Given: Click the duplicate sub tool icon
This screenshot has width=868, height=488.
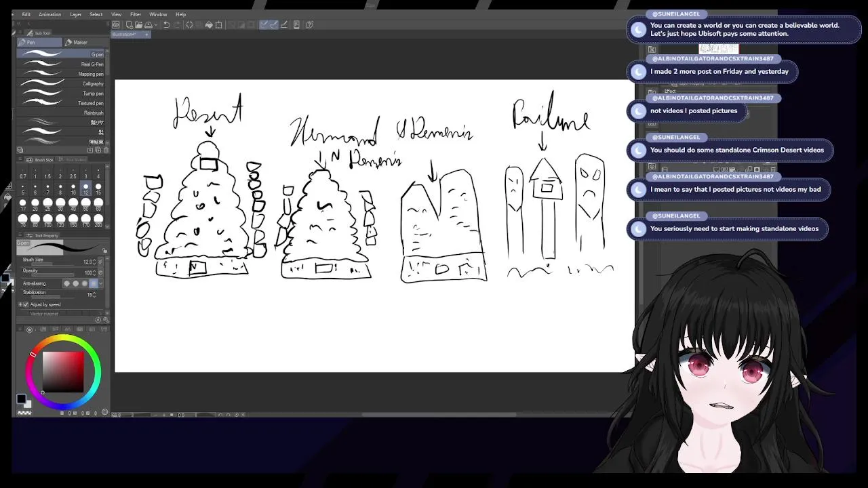Looking at the screenshot, I should point(98,150).
